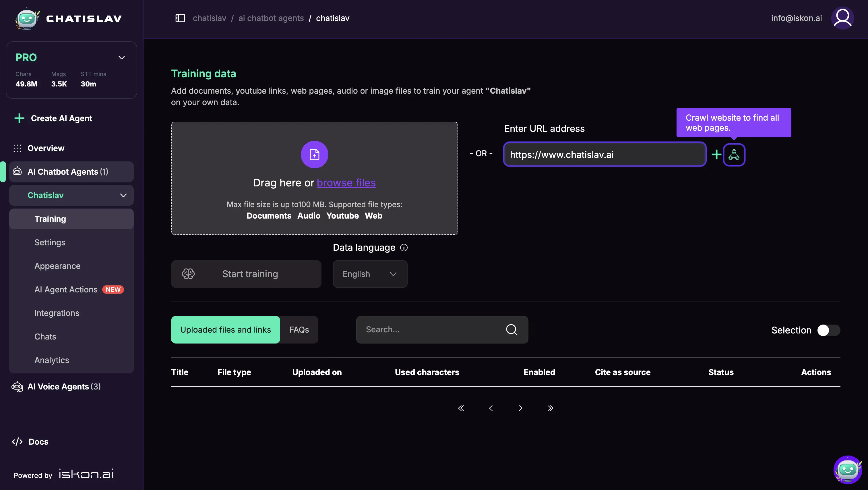Click the Uploaded on column header

click(x=317, y=372)
